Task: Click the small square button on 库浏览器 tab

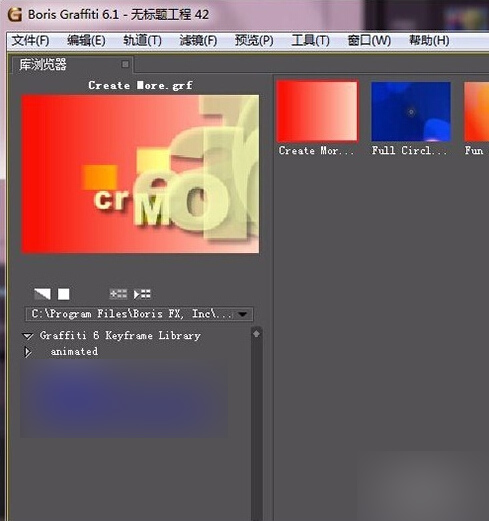Action: (125, 64)
